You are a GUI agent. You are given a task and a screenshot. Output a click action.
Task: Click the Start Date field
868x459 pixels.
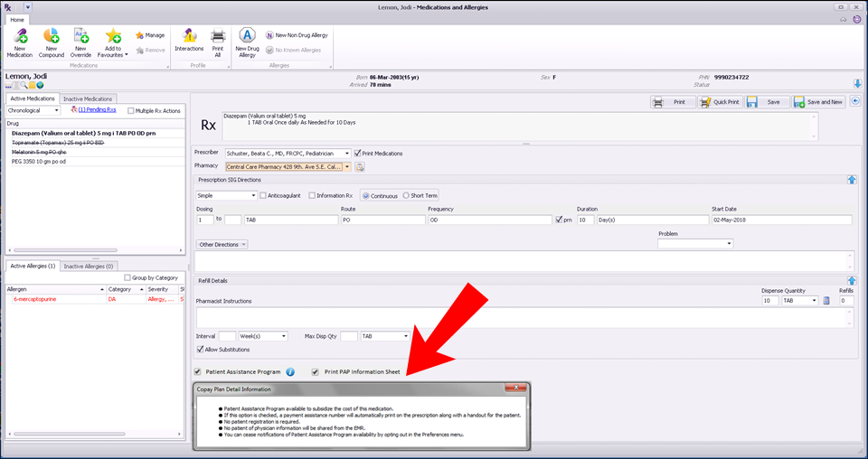coord(781,220)
